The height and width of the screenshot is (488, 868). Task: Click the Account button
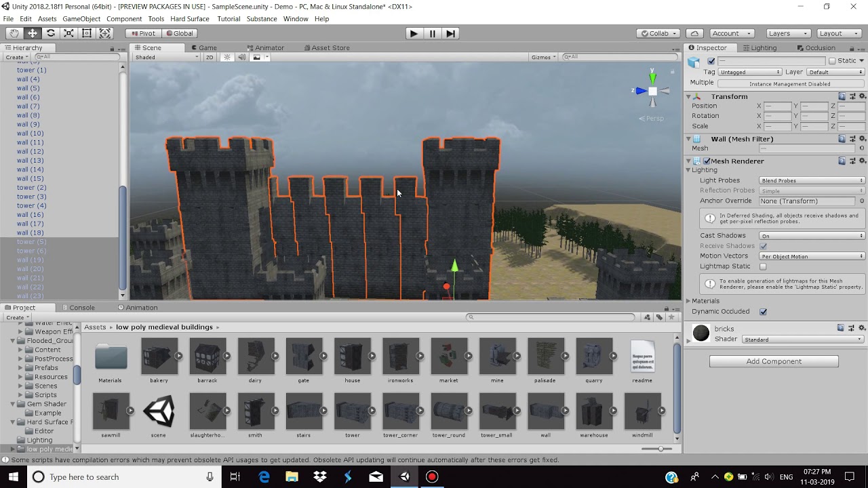(731, 33)
